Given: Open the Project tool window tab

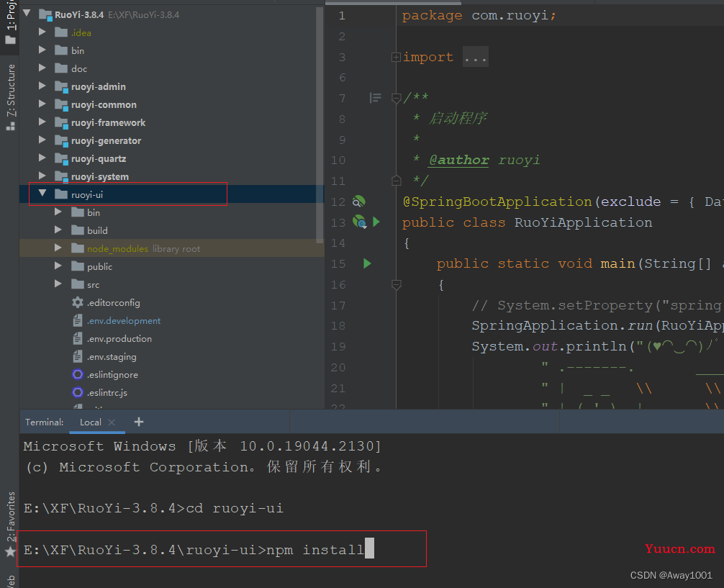Looking at the screenshot, I should pyautogui.click(x=10, y=23).
